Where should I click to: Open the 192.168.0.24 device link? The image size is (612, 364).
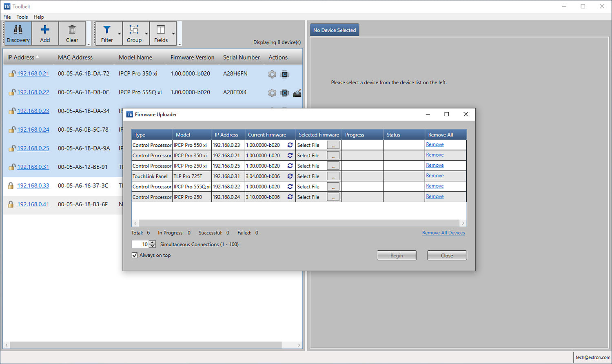[x=33, y=130]
